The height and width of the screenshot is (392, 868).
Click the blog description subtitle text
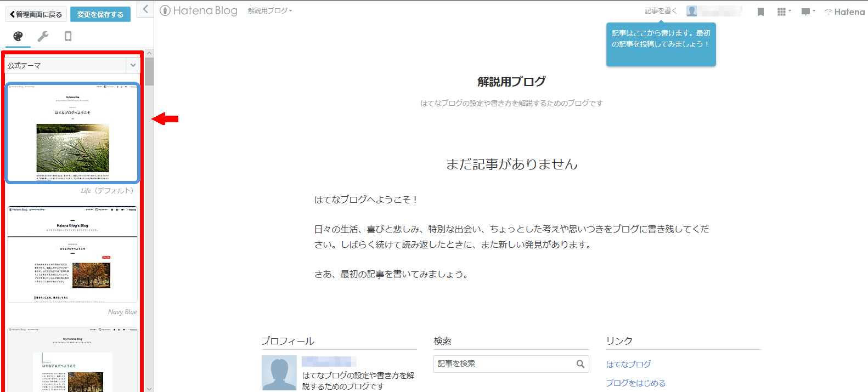click(511, 103)
